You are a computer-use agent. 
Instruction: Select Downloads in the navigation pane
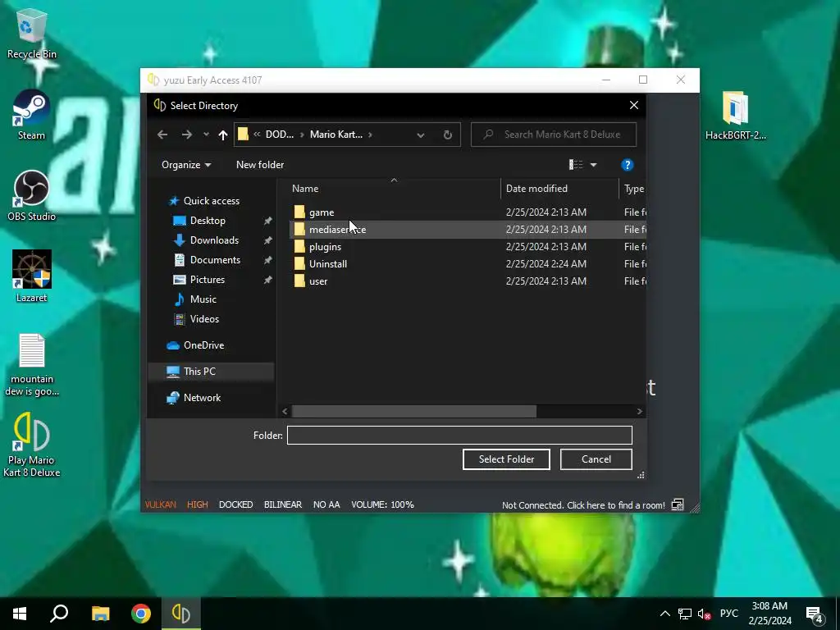point(214,240)
